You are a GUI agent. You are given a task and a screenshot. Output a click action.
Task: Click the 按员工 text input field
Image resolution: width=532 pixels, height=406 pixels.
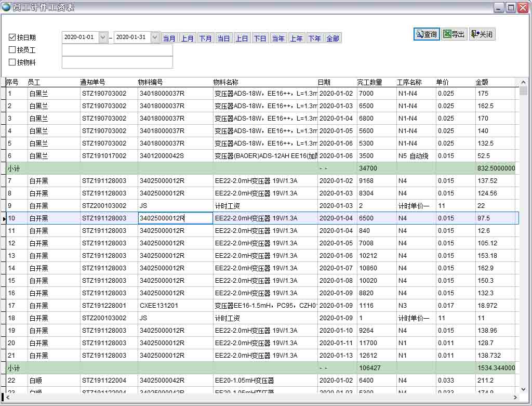point(117,50)
